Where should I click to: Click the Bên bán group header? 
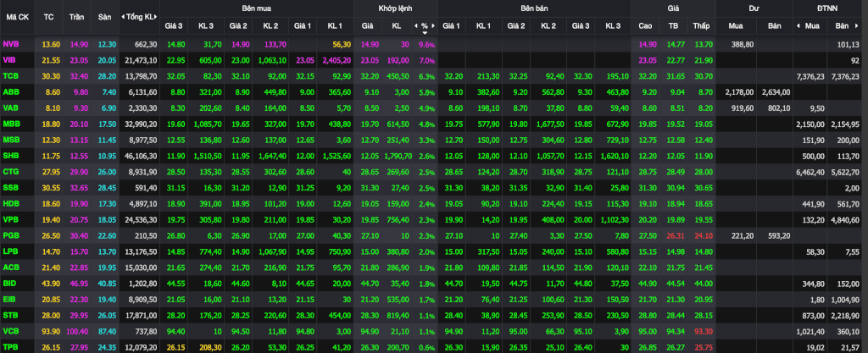534,8
